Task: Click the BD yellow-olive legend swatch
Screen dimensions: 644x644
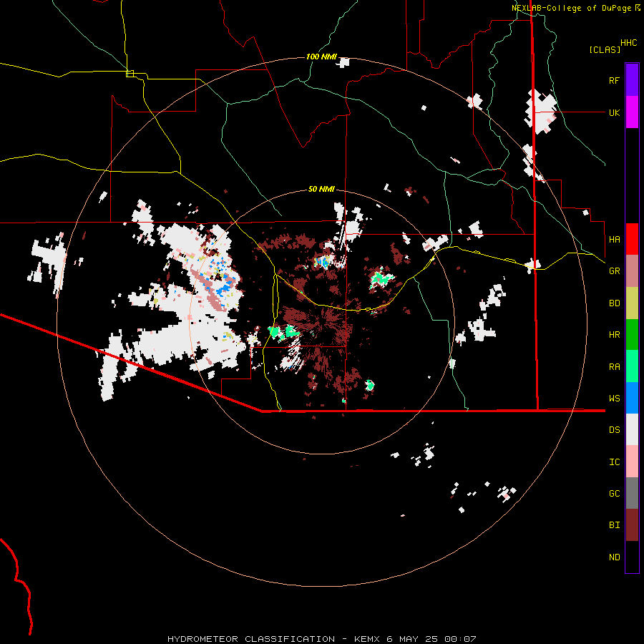Action: 632,303
